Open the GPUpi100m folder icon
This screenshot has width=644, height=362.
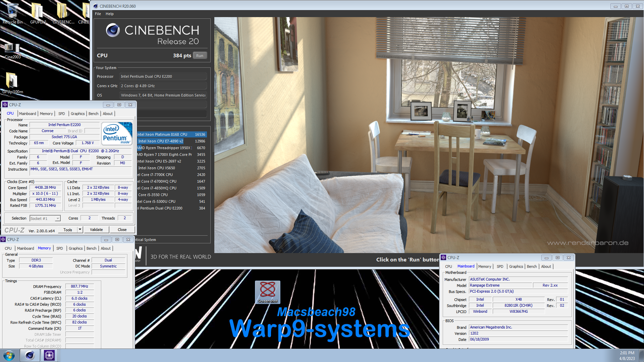(x=12, y=83)
